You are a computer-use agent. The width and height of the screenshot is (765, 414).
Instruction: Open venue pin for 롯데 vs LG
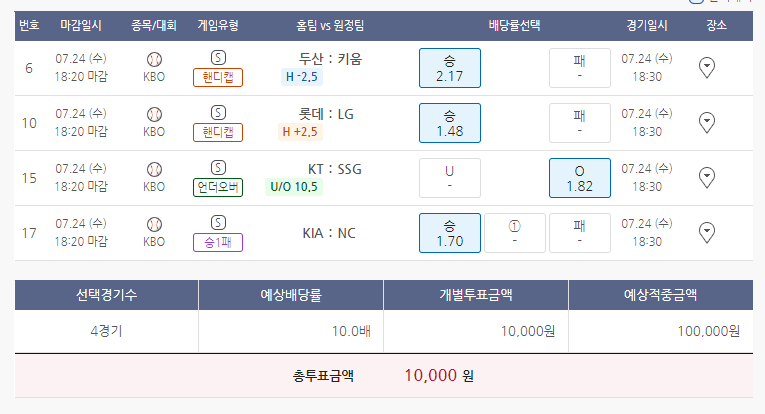707,123
